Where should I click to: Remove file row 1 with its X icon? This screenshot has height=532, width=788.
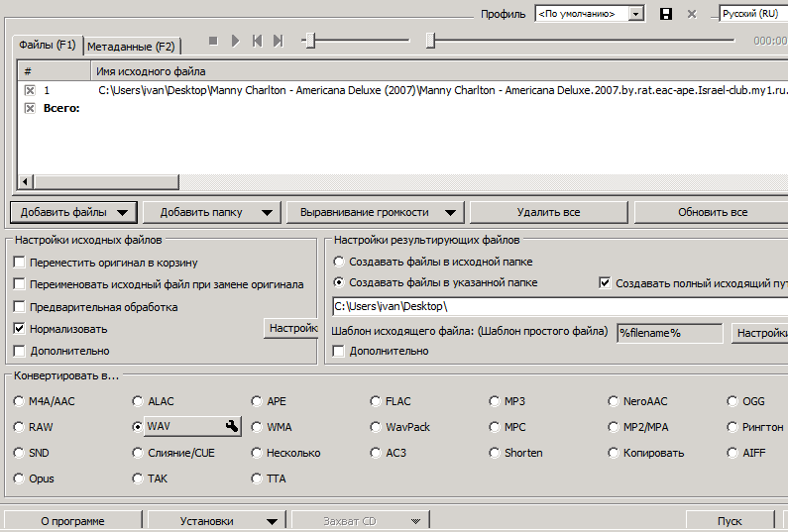click(x=30, y=90)
